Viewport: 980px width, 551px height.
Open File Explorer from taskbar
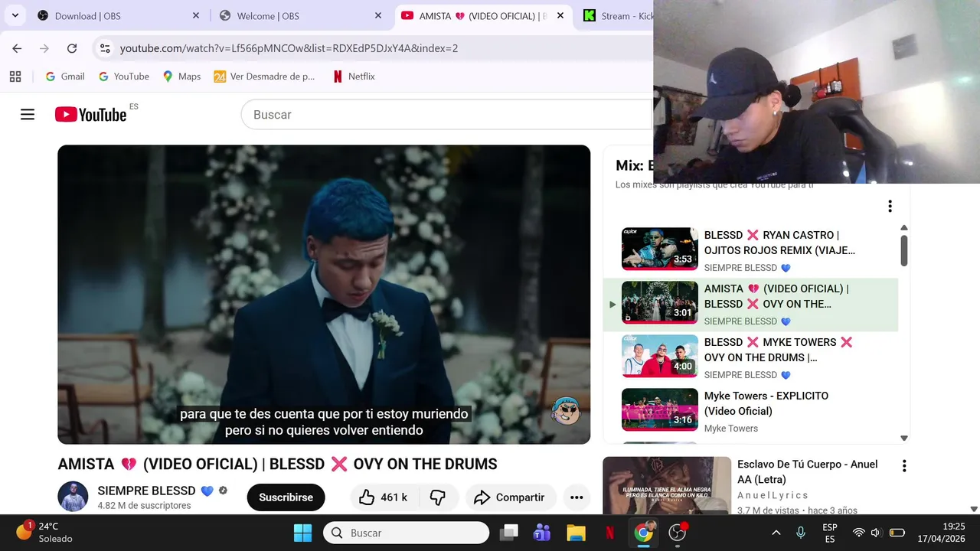pos(576,533)
